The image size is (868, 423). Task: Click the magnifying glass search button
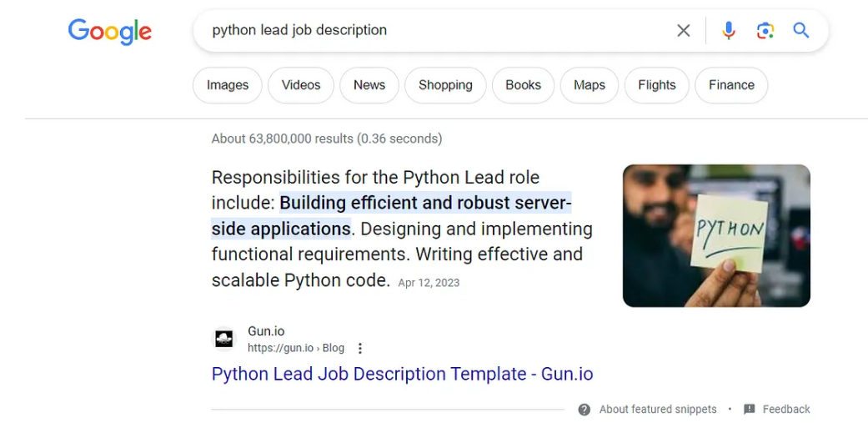(x=801, y=30)
